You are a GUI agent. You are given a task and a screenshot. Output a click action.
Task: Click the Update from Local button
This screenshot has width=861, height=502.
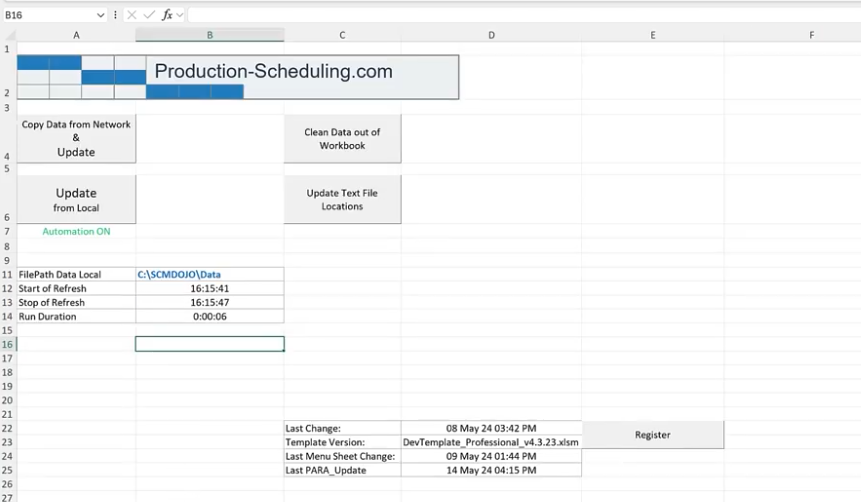click(x=76, y=199)
